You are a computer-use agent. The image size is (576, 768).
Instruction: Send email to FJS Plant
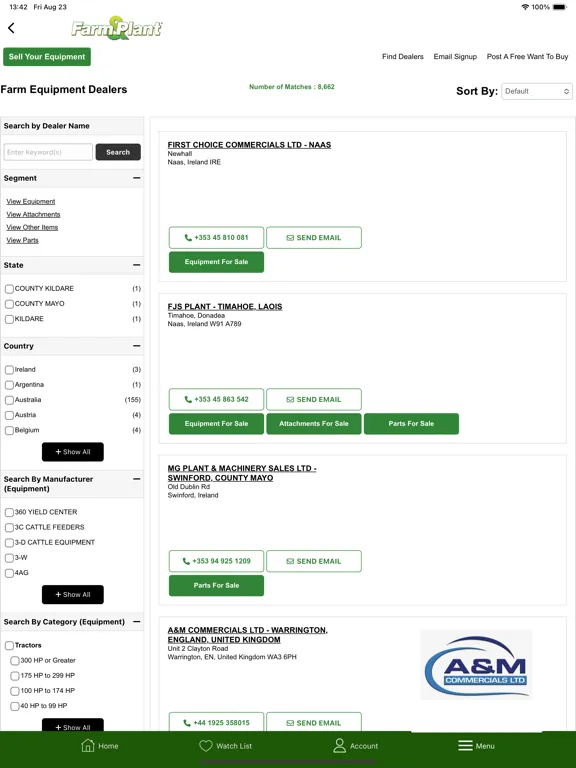tap(314, 399)
